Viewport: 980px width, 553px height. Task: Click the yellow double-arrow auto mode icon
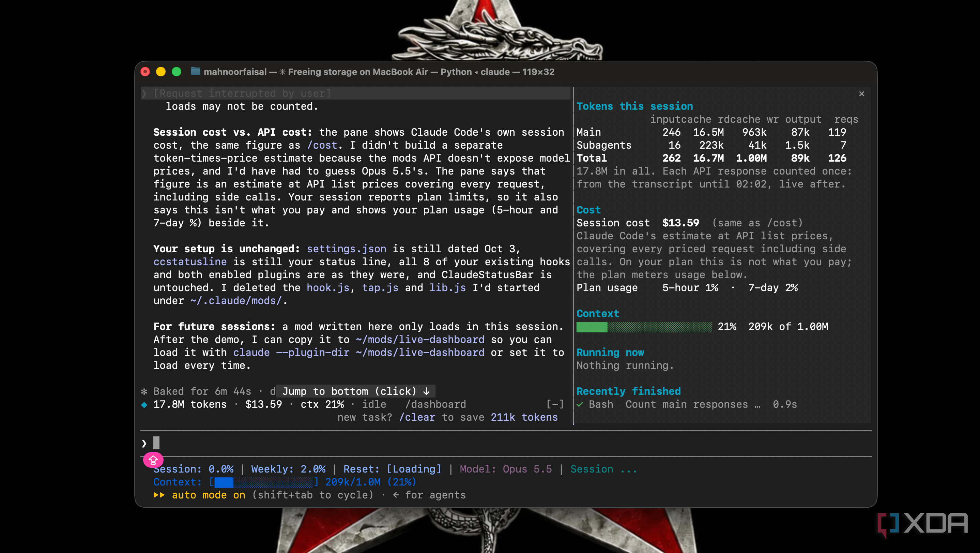(x=159, y=495)
